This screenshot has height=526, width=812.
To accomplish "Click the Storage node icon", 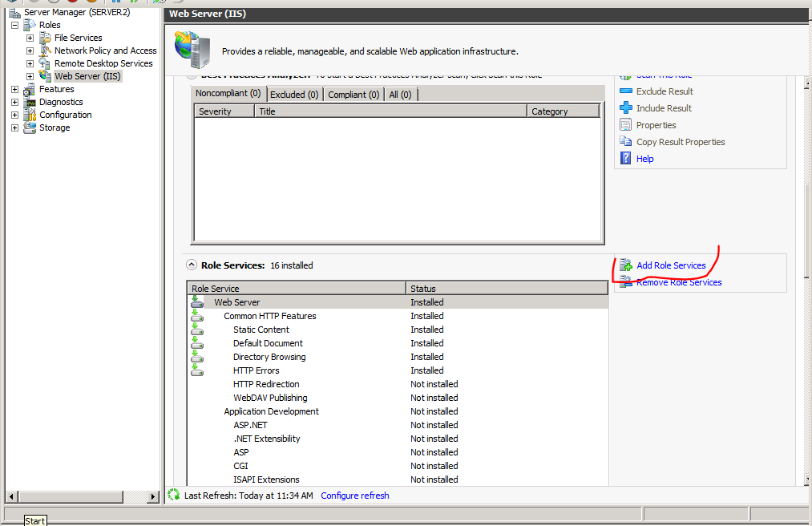I will click(x=30, y=127).
